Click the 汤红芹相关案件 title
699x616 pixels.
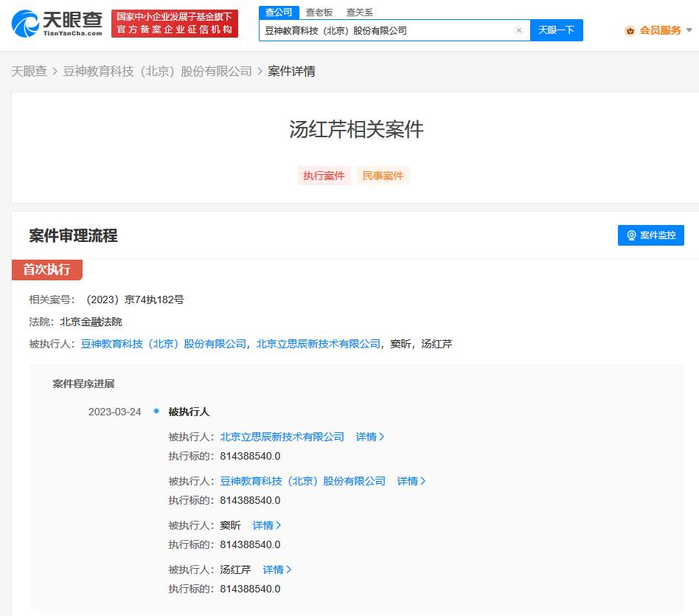tap(356, 129)
